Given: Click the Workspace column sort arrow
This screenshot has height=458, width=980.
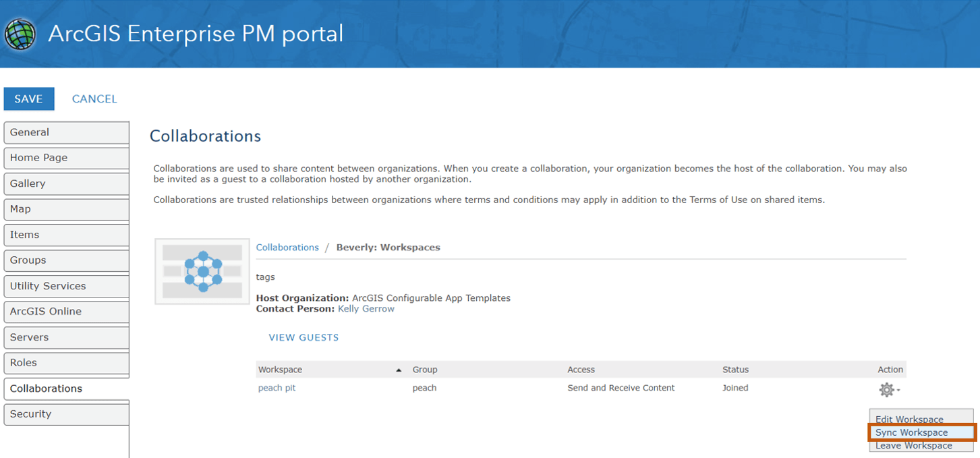Looking at the screenshot, I should 399,370.
